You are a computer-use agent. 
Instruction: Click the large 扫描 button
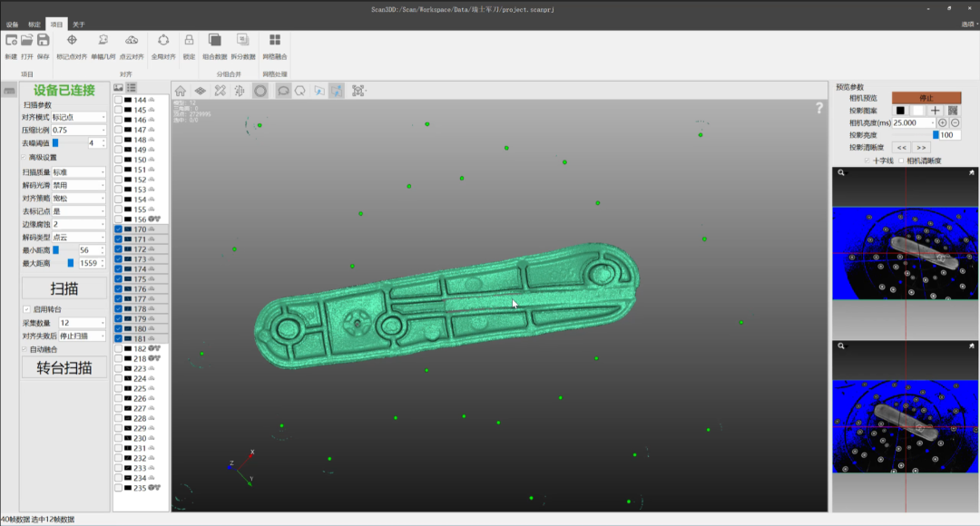[64, 288]
